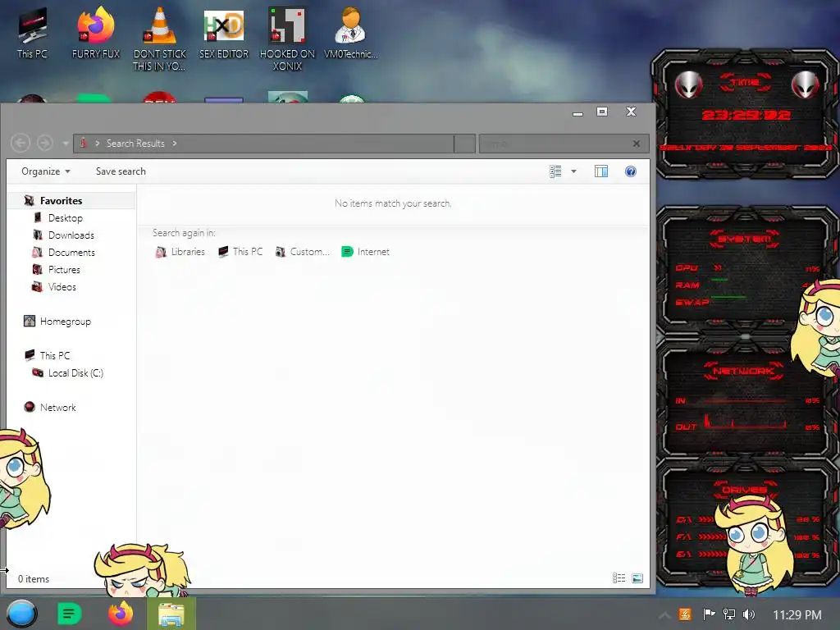Open Homegroup in navigation pane
Image resolution: width=840 pixels, height=630 pixels.
(65, 322)
